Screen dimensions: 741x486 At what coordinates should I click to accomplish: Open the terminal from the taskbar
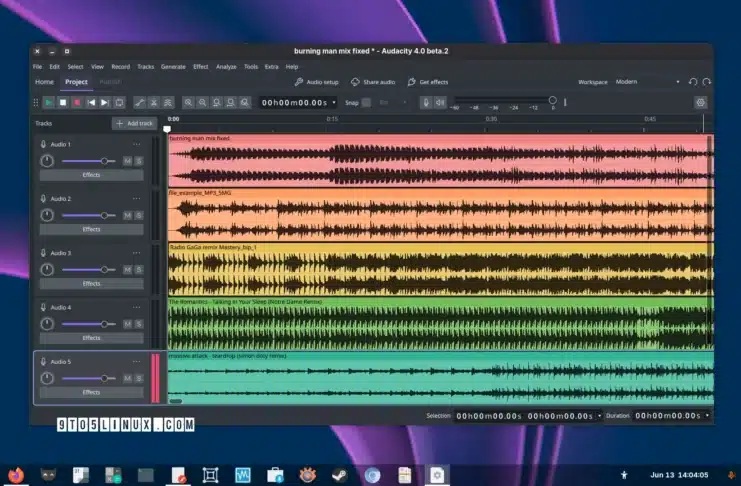[145, 475]
